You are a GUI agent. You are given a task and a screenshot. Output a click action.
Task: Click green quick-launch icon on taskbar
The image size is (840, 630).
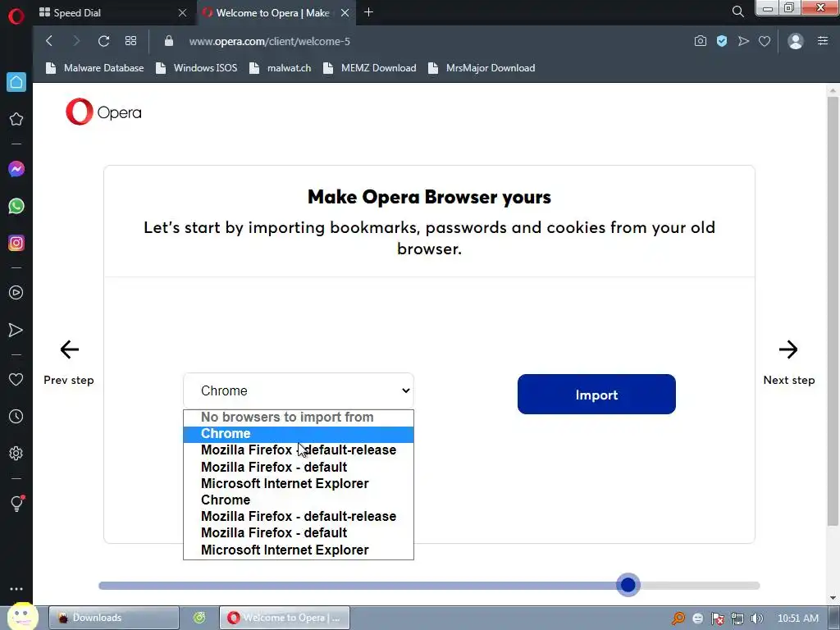point(199,618)
